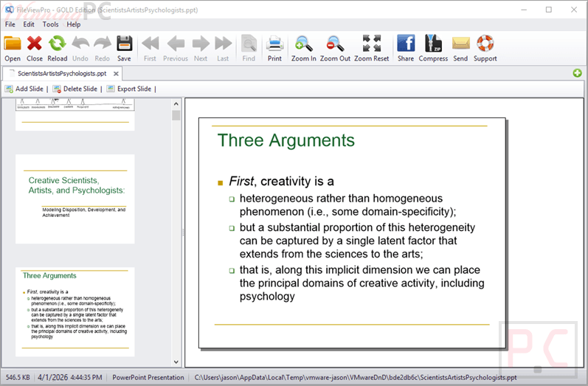Open the Help menu
The width and height of the screenshot is (588, 386).
pyautogui.click(x=74, y=24)
